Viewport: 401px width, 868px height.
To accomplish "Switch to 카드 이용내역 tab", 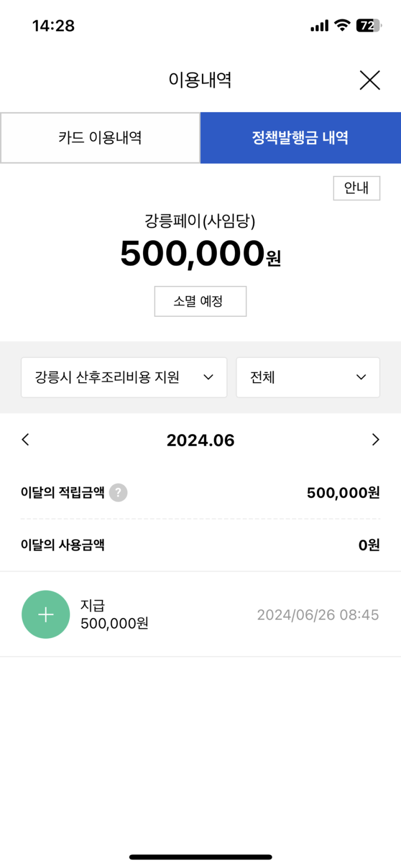I will click(x=100, y=138).
